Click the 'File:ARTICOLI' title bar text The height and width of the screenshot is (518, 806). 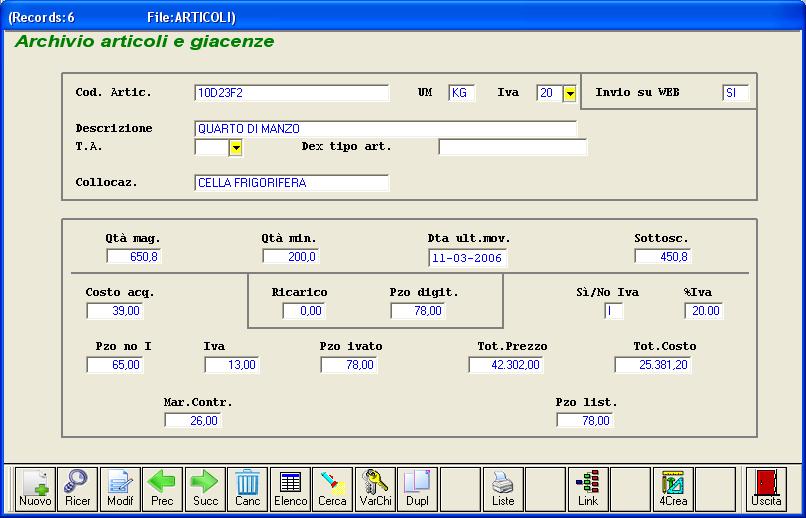pos(191,18)
